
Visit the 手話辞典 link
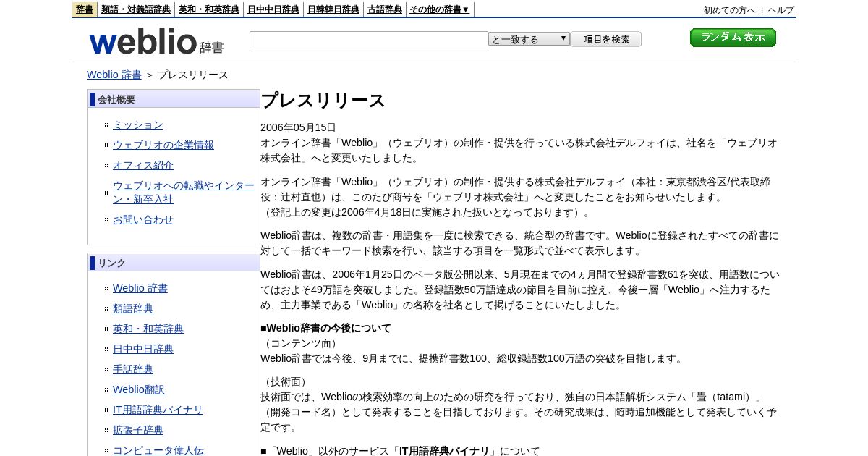(x=133, y=369)
